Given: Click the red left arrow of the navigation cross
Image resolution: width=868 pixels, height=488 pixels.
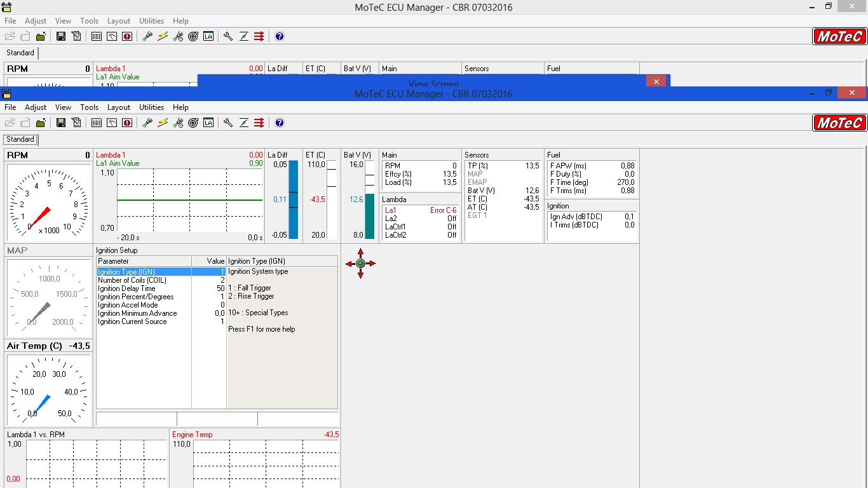Looking at the screenshot, I should 349,263.
